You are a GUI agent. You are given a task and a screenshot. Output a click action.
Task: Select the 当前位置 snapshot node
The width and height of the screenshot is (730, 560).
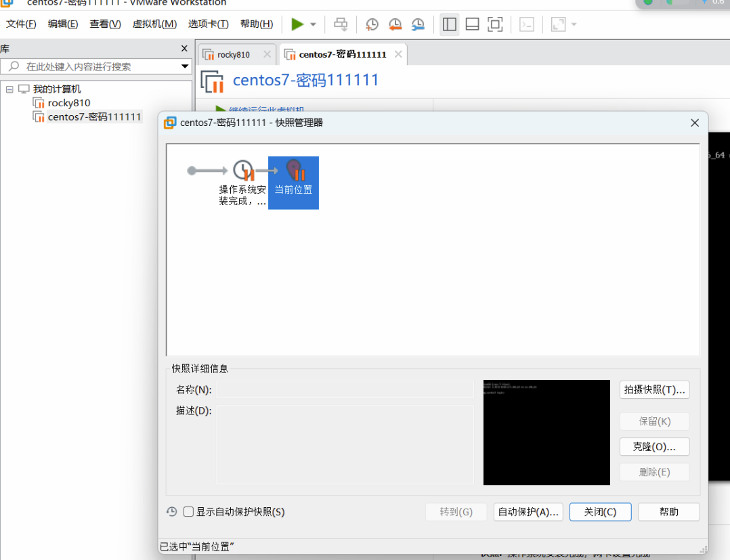293,183
